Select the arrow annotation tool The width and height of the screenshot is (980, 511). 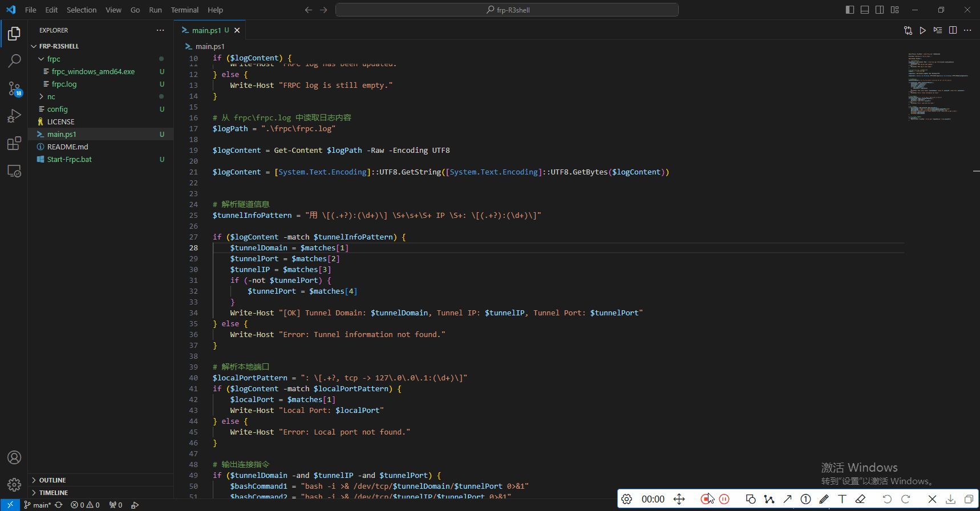pos(787,499)
